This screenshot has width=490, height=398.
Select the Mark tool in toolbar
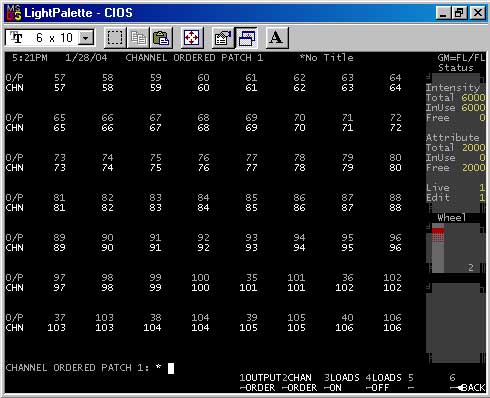click(x=115, y=38)
